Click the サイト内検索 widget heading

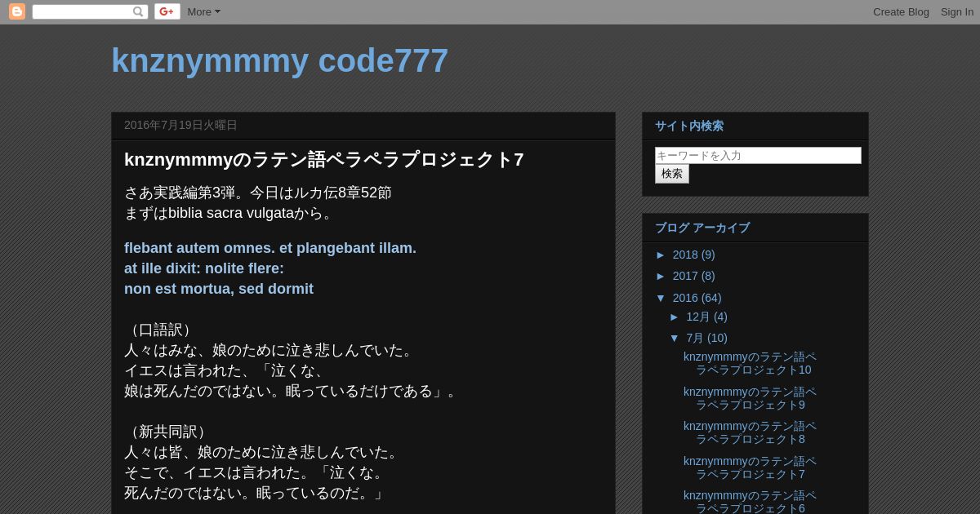(689, 126)
